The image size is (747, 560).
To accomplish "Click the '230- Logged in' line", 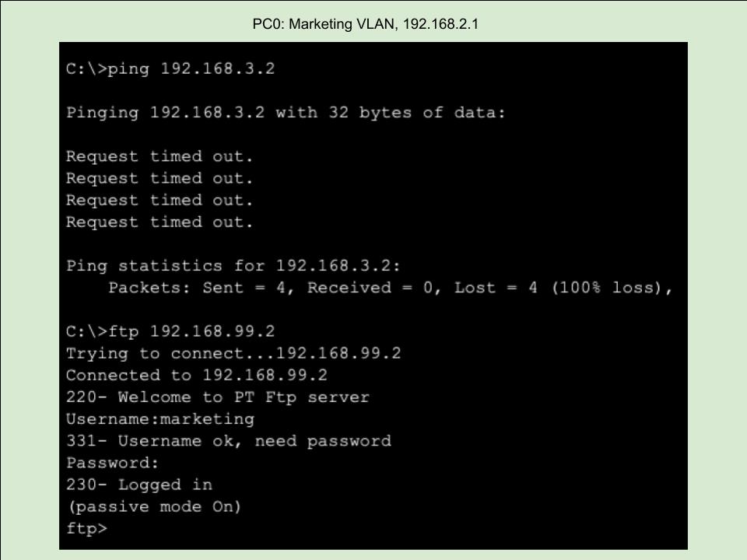I will [139, 485].
